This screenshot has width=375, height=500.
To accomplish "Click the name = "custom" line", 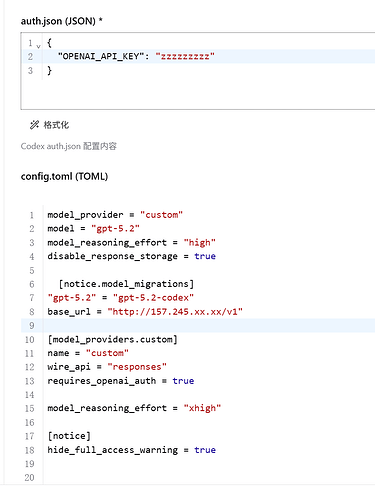I will pyautogui.click(x=88, y=353).
